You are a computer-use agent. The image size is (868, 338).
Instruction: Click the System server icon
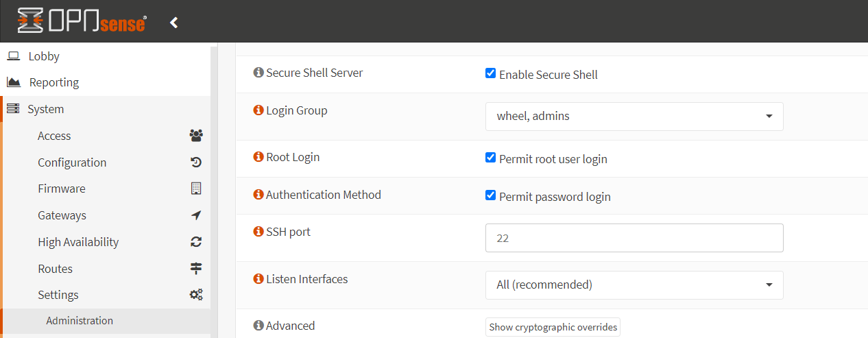click(x=13, y=108)
